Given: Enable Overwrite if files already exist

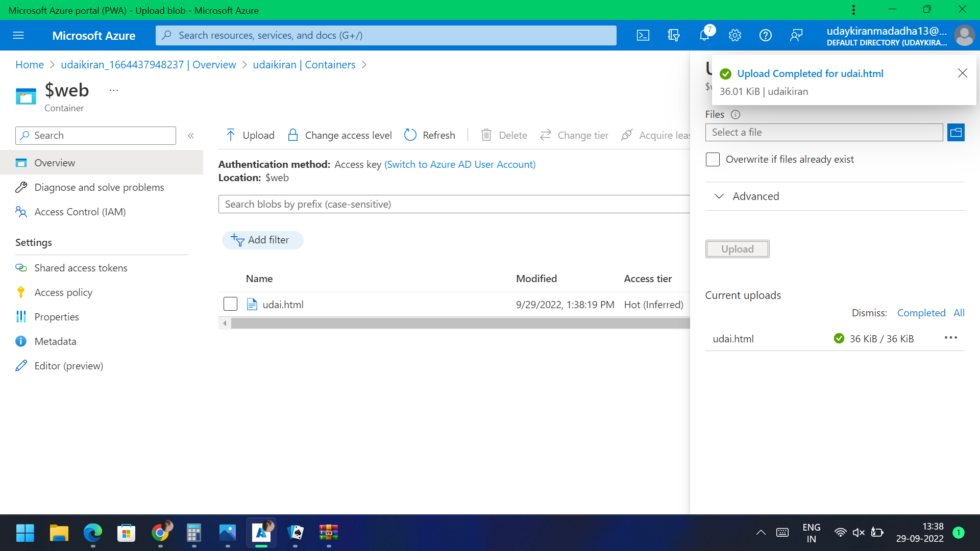Looking at the screenshot, I should tap(713, 159).
